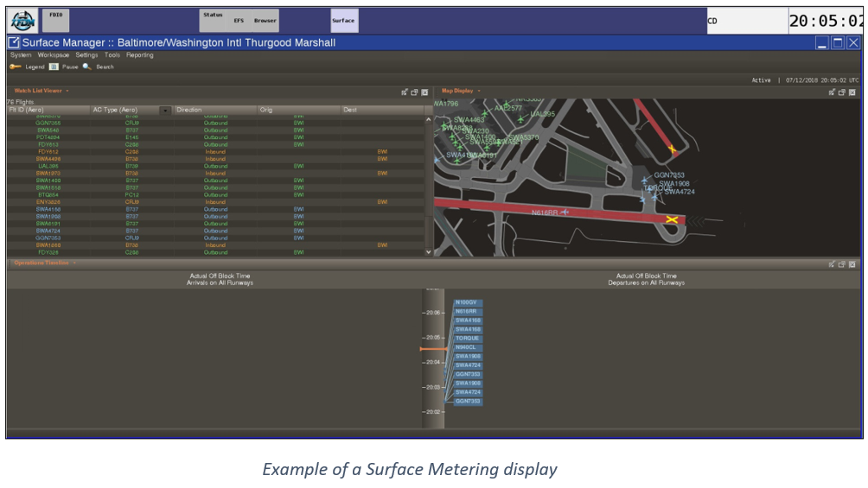The width and height of the screenshot is (868, 488).
Task: Click the CD field in top bar
Action: (x=747, y=21)
